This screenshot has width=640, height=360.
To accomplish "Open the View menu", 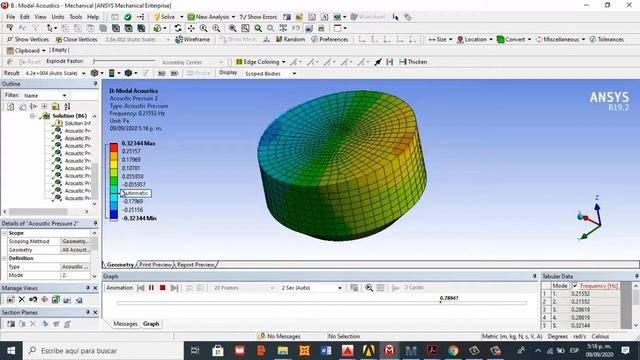I will click(x=40, y=17).
